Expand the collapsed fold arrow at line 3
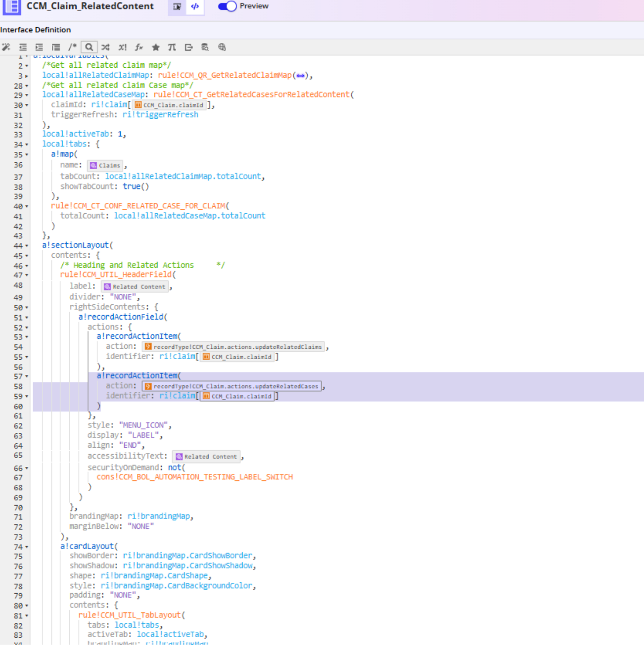Viewport: 644px width, 654px height. (x=27, y=76)
